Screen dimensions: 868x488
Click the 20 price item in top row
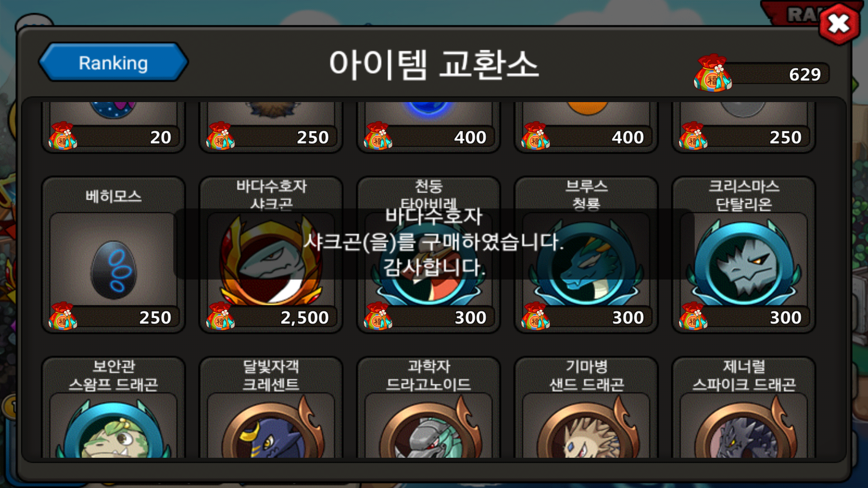click(113, 127)
